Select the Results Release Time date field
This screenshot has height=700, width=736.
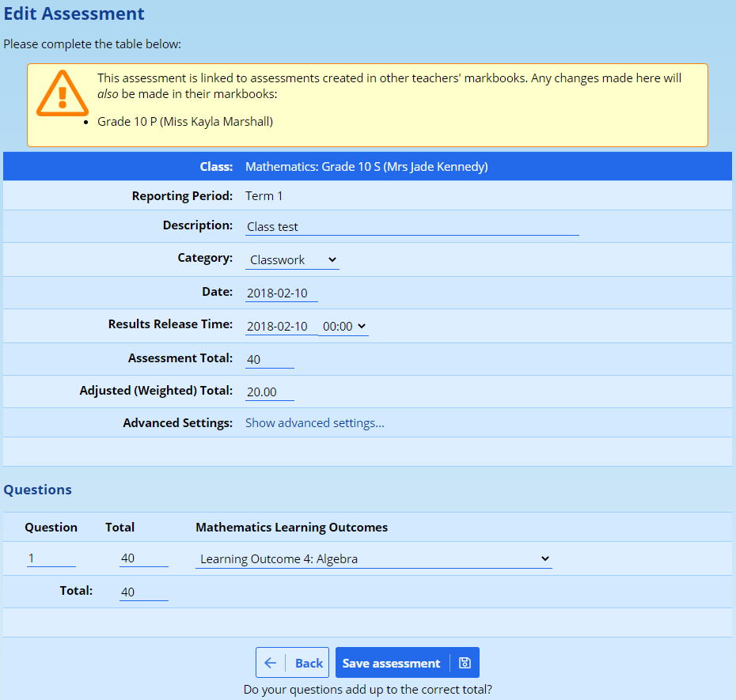[280, 326]
